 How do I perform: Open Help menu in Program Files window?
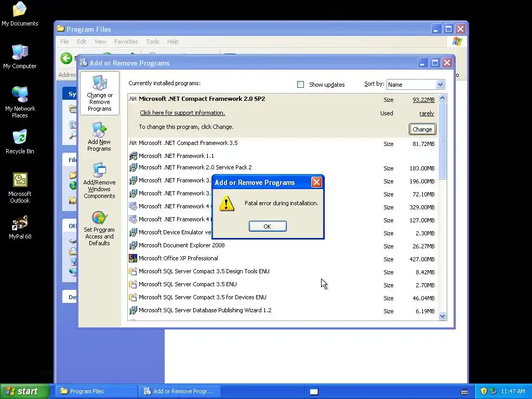[x=172, y=42]
